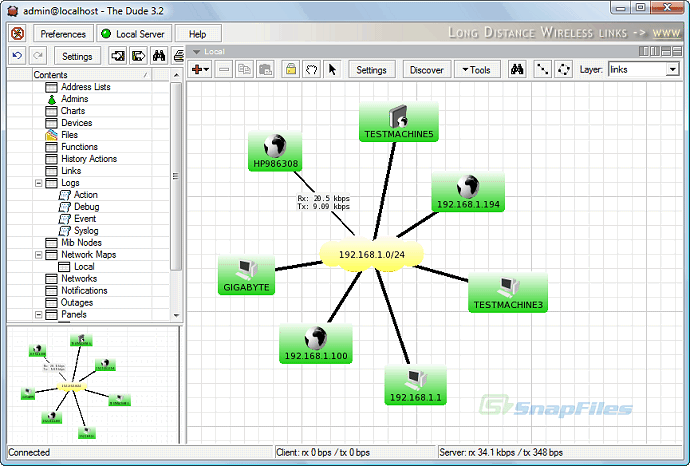Screen dimensions: 690x466
Task: Click the circular arrange layout icon
Action: tap(563, 70)
